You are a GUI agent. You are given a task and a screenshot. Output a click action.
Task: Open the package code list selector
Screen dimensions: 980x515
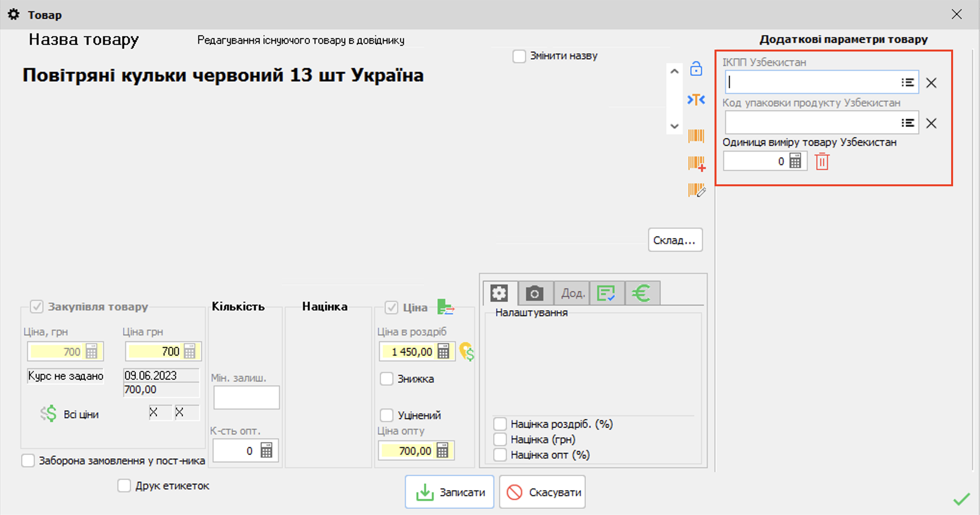907,123
